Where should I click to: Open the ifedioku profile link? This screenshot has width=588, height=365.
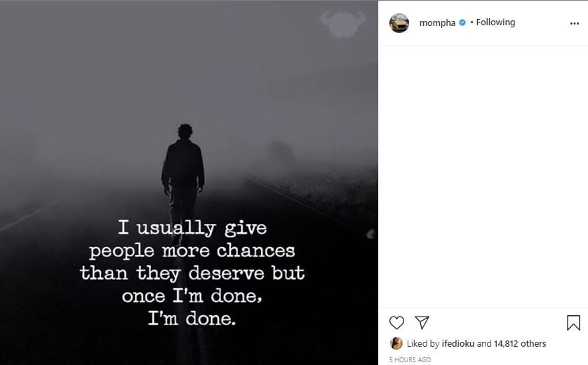point(457,344)
